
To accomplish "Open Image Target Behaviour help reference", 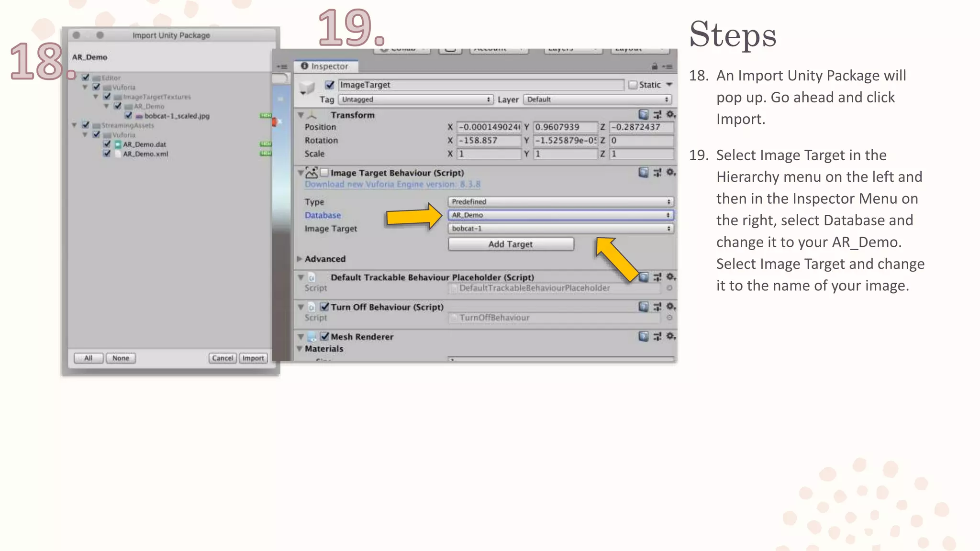I will (644, 173).
